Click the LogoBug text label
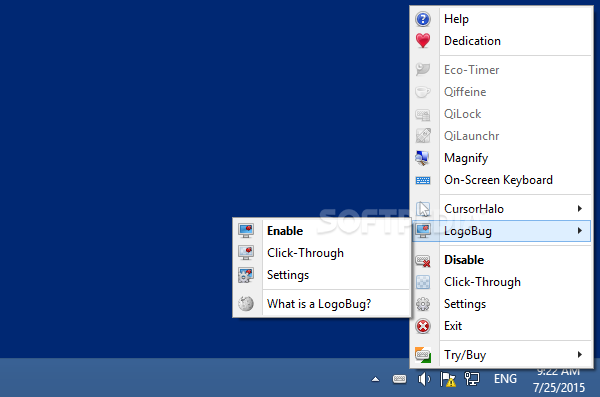 [468, 231]
